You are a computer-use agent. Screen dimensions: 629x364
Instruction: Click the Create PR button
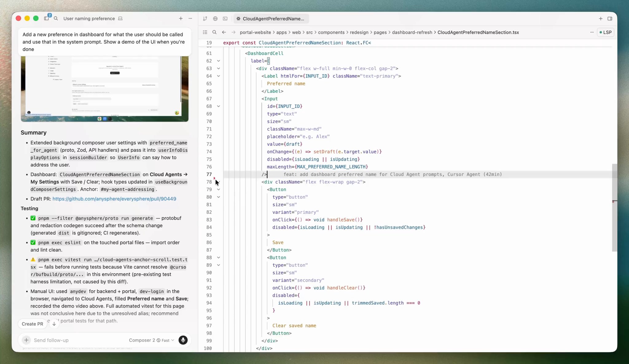tap(32, 324)
